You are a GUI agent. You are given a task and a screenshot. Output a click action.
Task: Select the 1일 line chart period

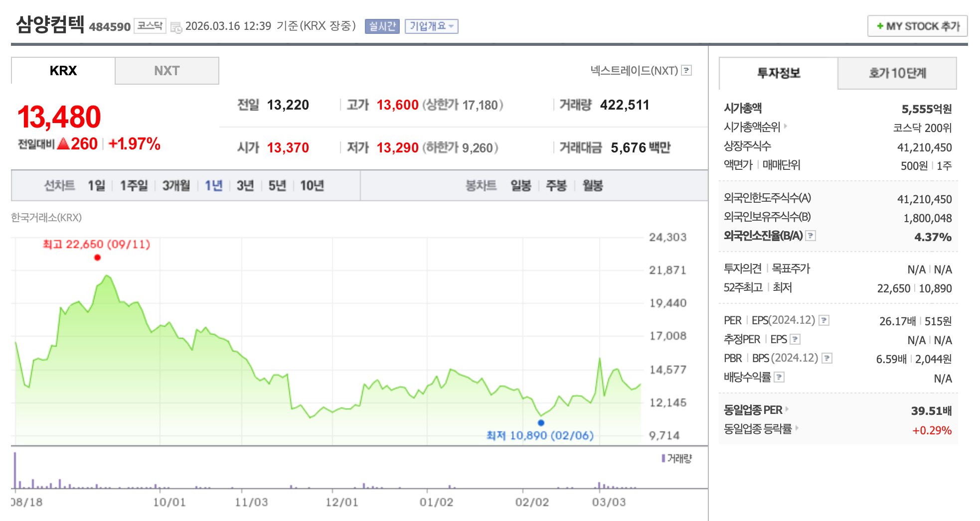96,186
